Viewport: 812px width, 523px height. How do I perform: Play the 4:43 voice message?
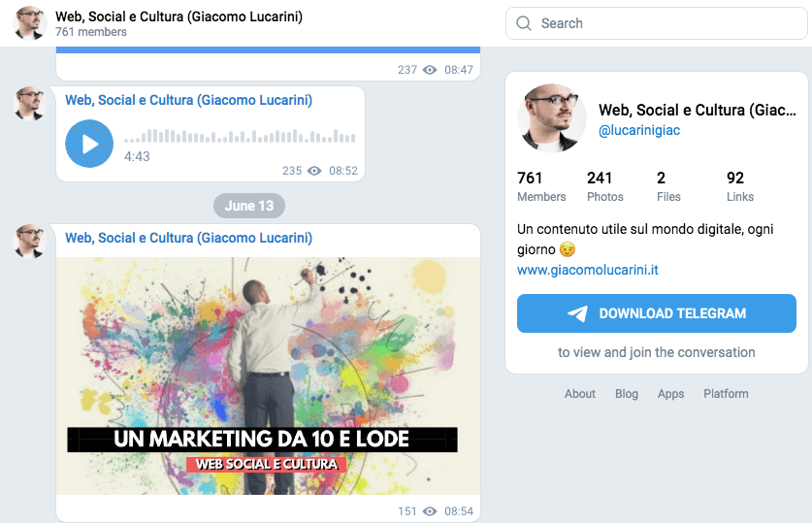pyautogui.click(x=89, y=144)
